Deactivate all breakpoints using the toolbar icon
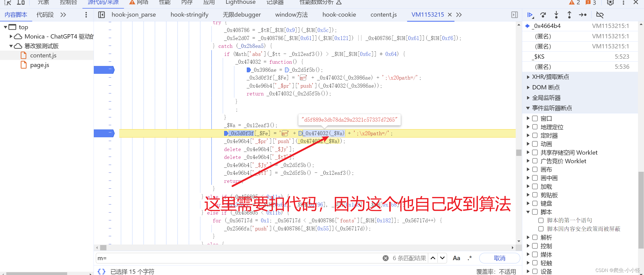Screen dimensions: 644x275 [600, 15]
